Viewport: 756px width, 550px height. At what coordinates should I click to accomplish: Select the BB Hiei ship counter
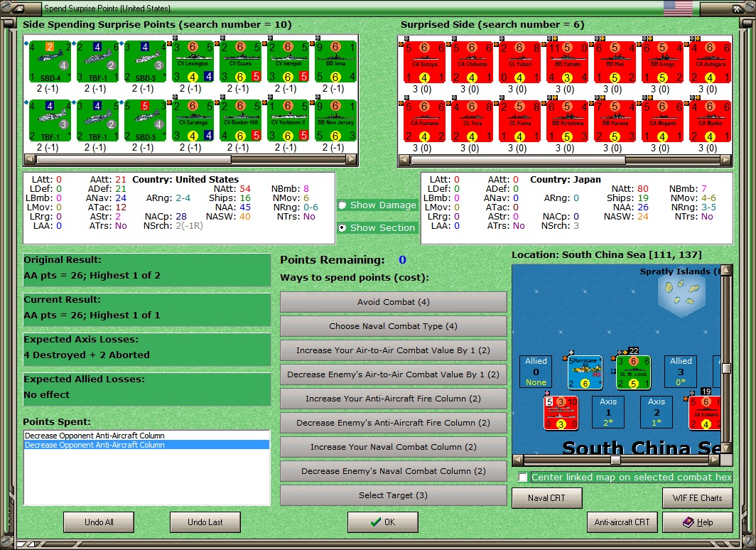click(x=615, y=63)
